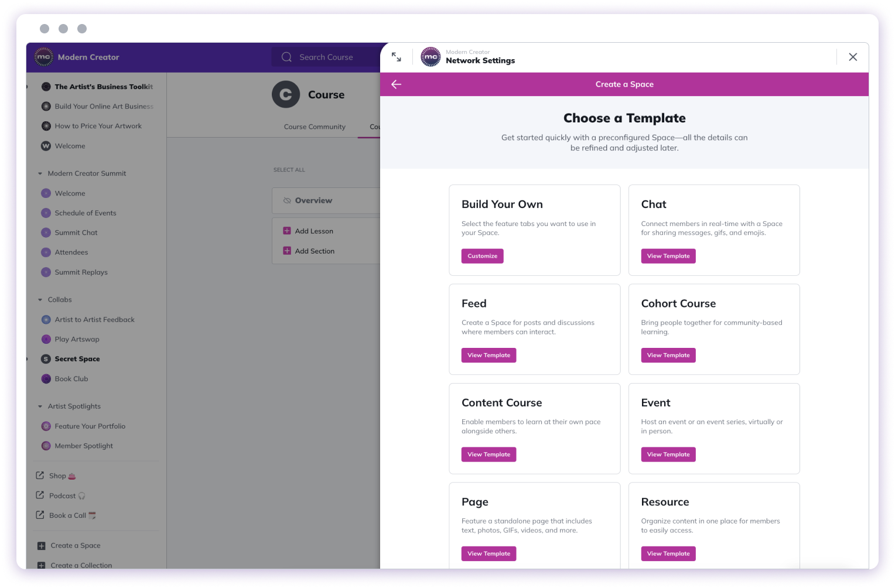
Task: Collapse the Modern Creator Summit section
Action: click(x=40, y=173)
